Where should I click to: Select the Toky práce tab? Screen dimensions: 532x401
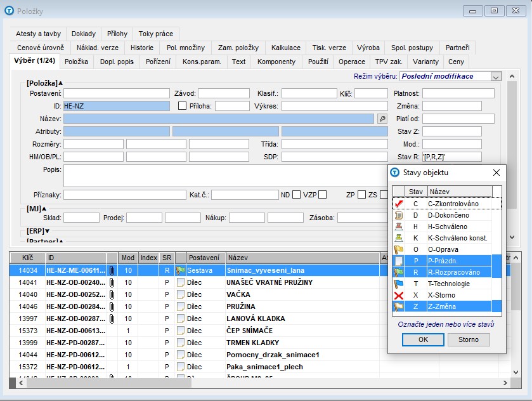click(156, 34)
